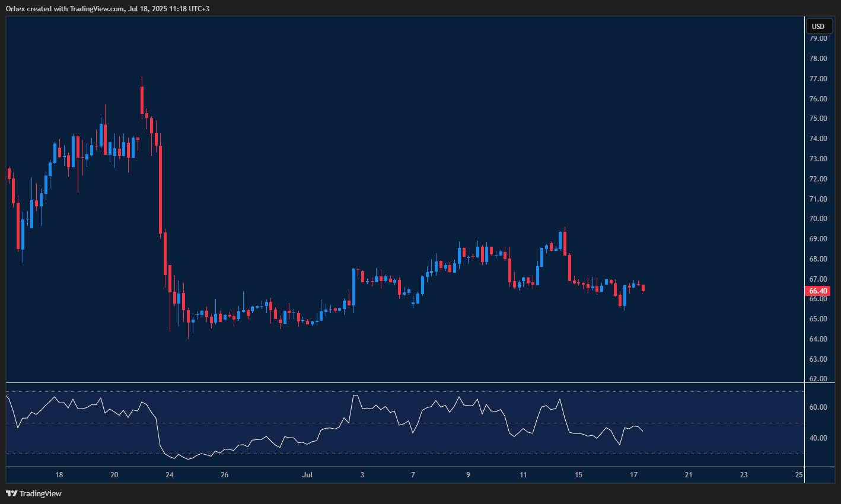Click the 79.00 value on the price axis
The width and height of the screenshot is (841, 504).
click(818, 38)
